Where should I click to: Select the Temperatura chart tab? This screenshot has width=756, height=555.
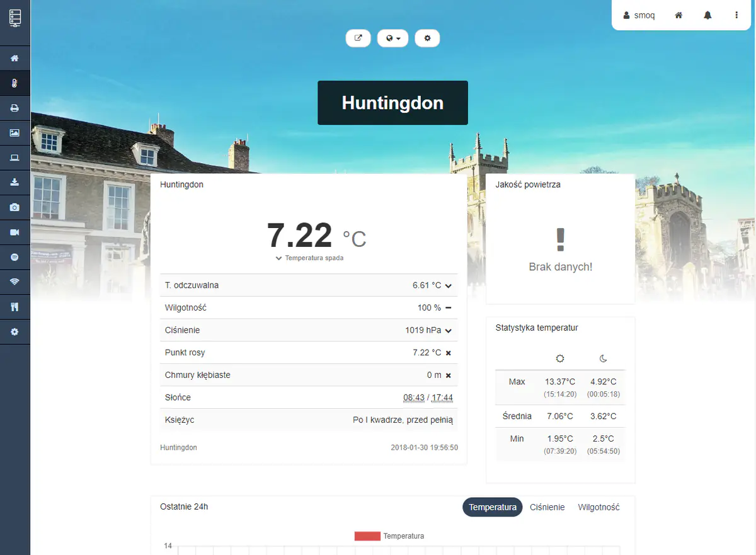[492, 507]
